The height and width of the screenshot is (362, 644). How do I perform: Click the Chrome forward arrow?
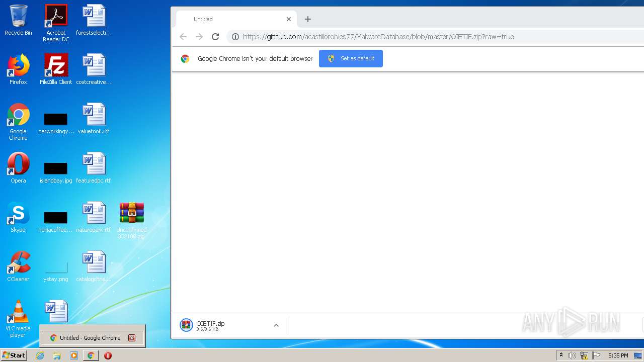pos(199,37)
